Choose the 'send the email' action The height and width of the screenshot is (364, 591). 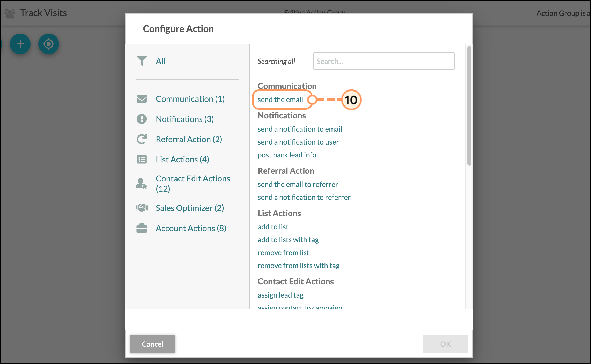pyautogui.click(x=280, y=100)
